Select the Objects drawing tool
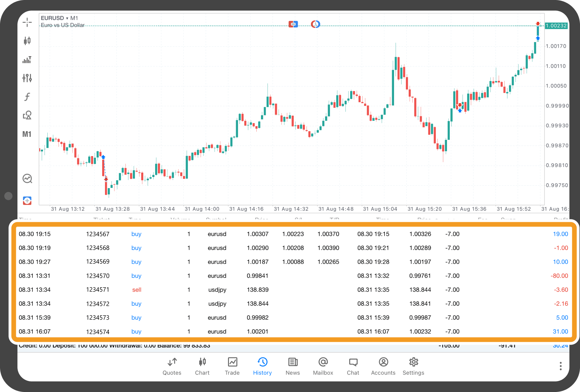Image resolution: width=580 pixels, height=392 pixels. pyautogui.click(x=27, y=115)
